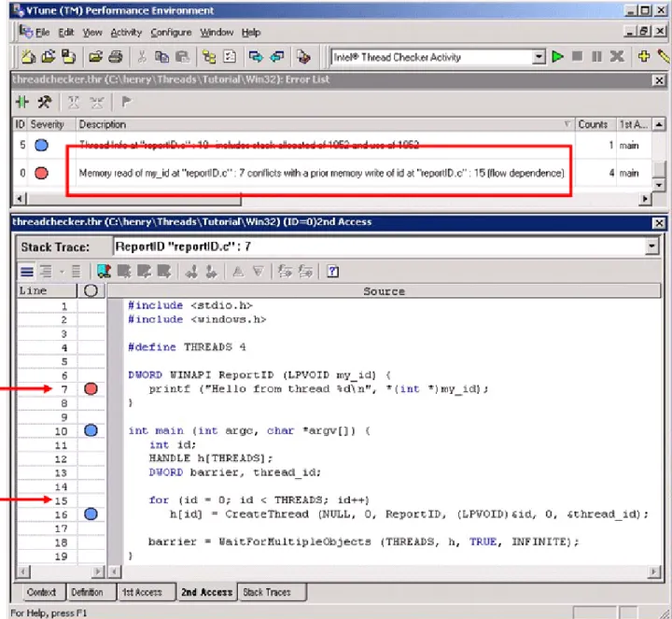Open the Edit menu

[x=66, y=32]
